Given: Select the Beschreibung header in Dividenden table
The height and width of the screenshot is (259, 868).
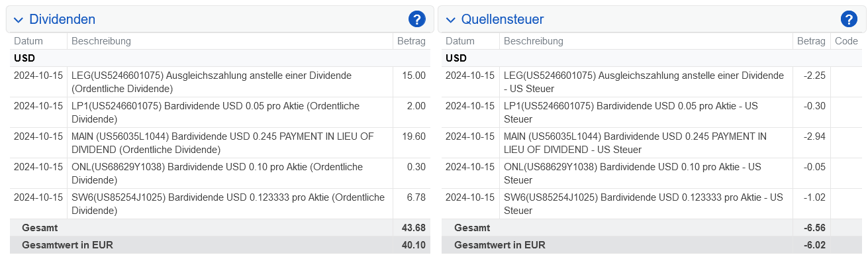Looking at the screenshot, I should pos(101,41).
